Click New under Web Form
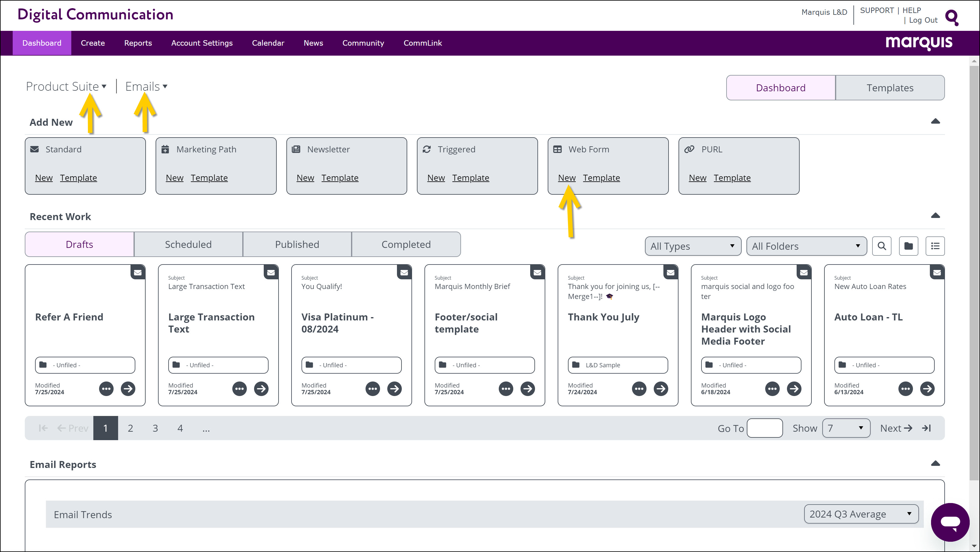Image resolution: width=980 pixels, height=552 pixels. click(x=567, y=178)
